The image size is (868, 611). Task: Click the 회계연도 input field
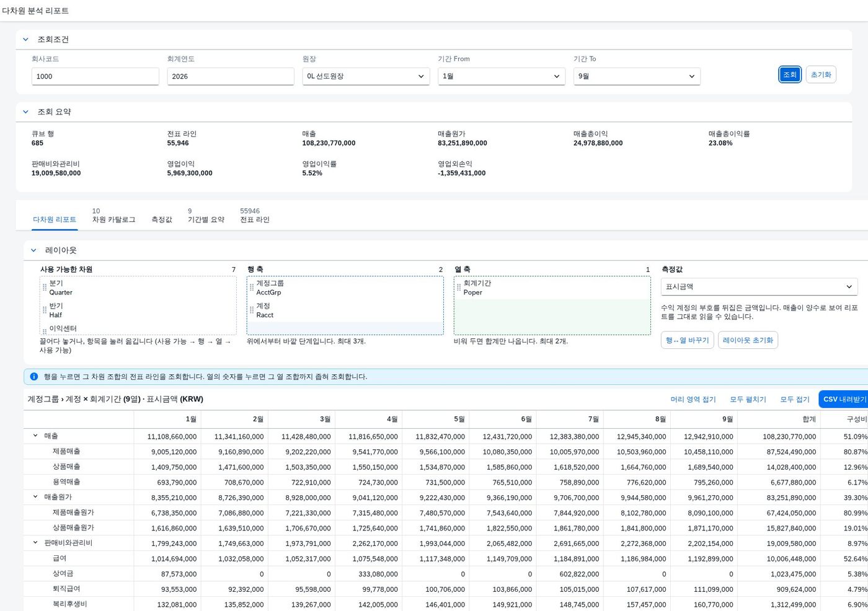[x=231, y=76]
